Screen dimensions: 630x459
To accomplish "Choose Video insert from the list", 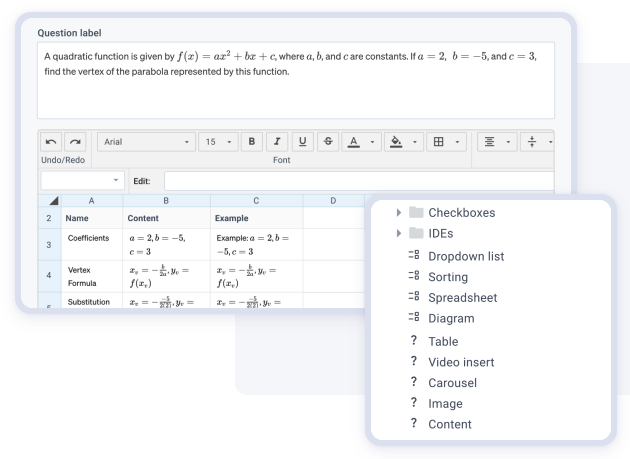I will coord(461,362).
